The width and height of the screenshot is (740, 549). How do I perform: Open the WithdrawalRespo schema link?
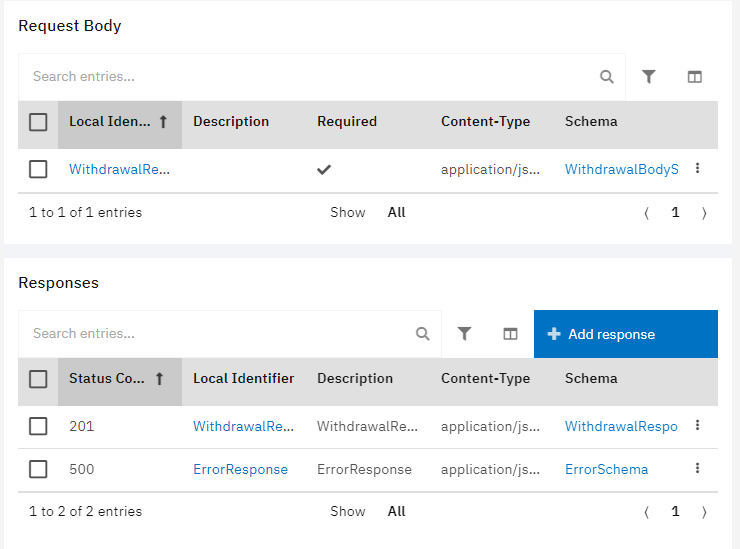pos(621,426)
